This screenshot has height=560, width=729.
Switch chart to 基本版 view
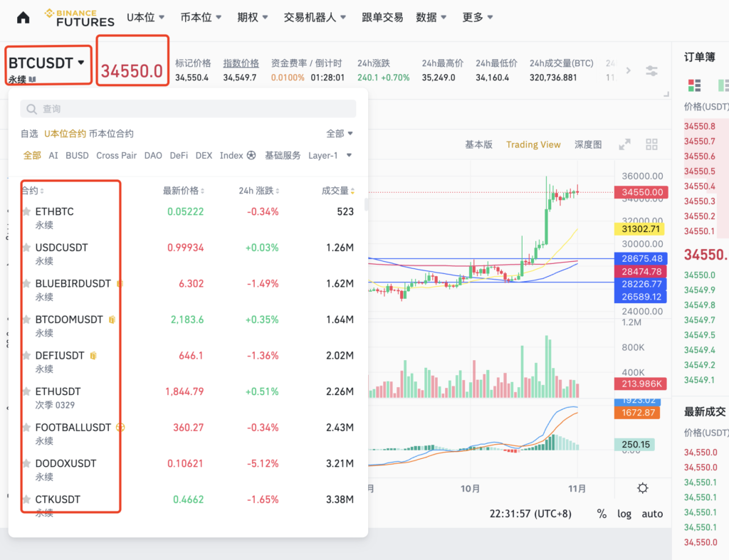(478, 144)
